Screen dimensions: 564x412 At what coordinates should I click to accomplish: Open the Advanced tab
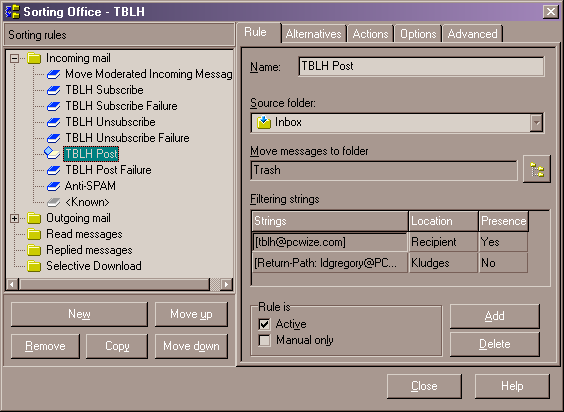472,34
